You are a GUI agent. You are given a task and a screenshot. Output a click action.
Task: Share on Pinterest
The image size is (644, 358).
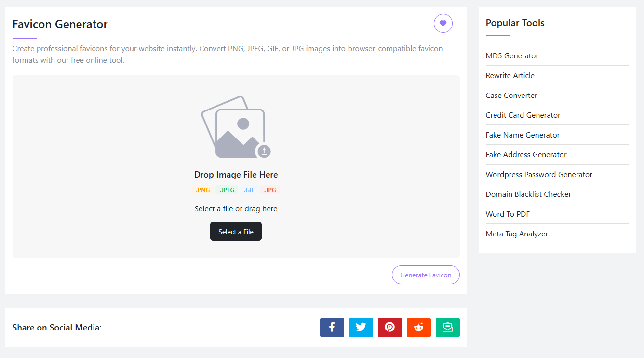coord(389,327)
